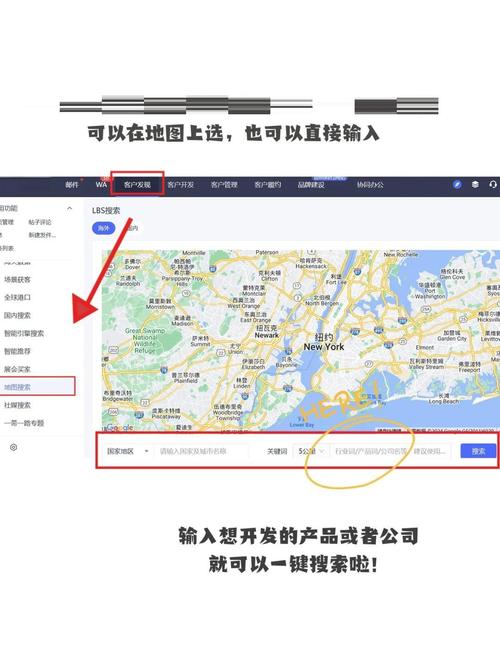Open 国内搜索 in the sidebar

[x=18, y=315]
